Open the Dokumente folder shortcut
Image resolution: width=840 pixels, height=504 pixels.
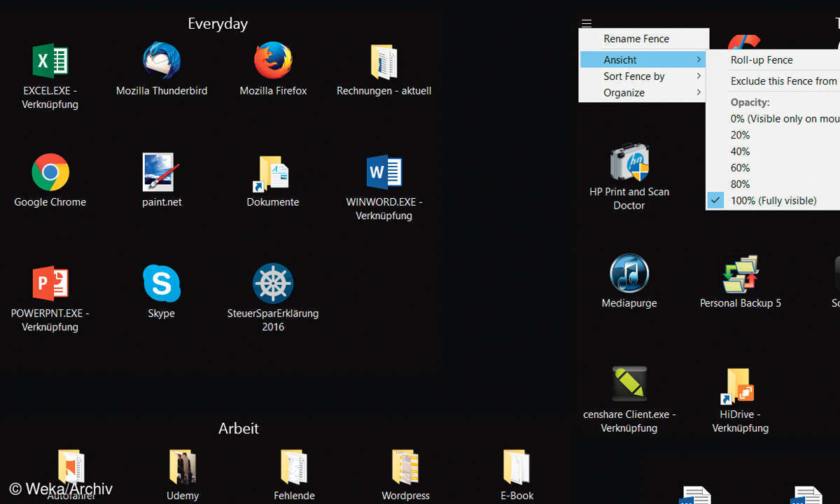point(272,174)
